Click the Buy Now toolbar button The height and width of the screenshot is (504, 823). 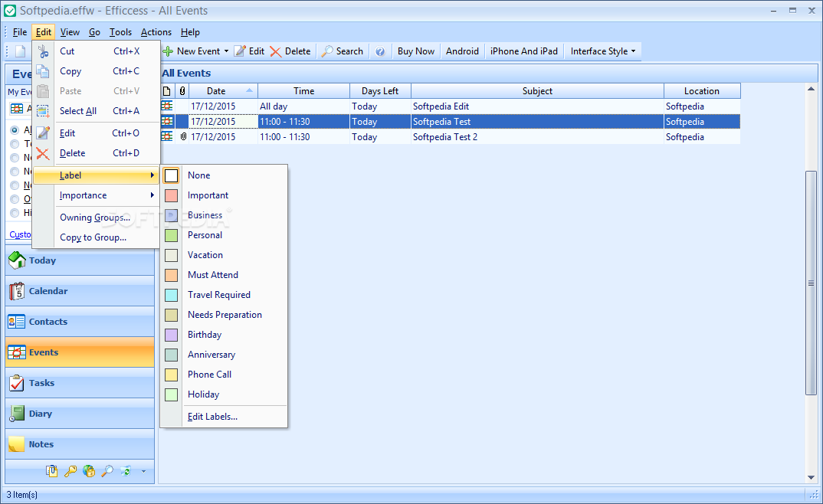(415, 51)
